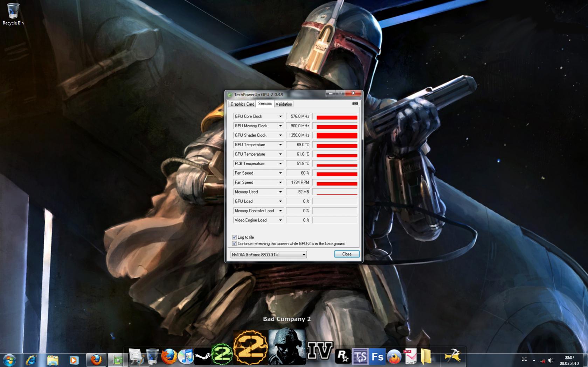This screenshot has height=367, width=588.
Task: Expand GPU Load sensor dropdown
Action: click(280, 202)
